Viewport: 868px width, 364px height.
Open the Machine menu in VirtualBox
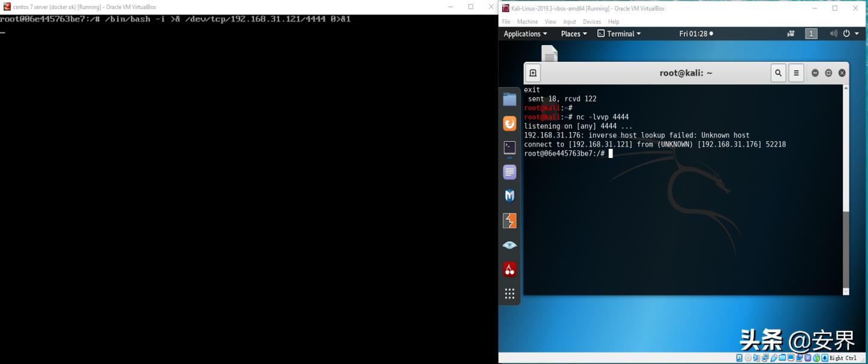528,22
